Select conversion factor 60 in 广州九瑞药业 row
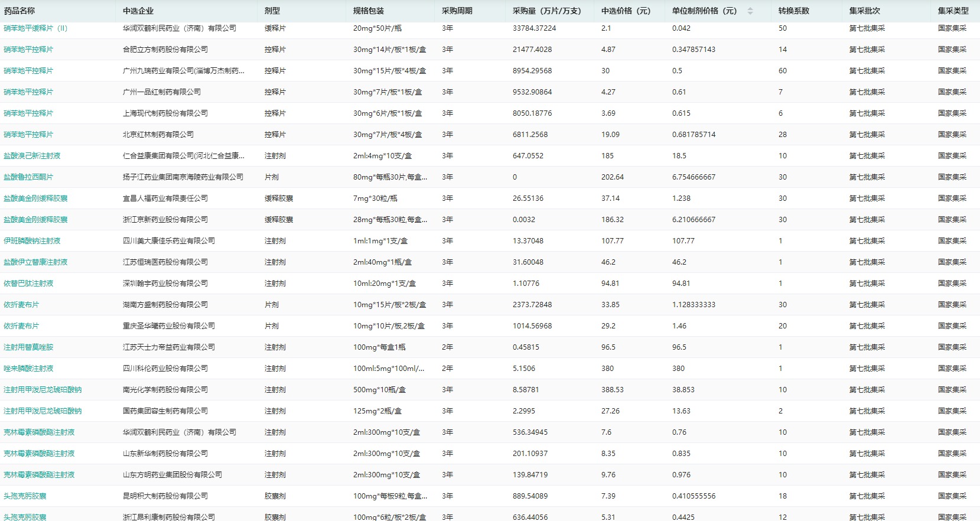980x521 pixels. coord(783,71)
